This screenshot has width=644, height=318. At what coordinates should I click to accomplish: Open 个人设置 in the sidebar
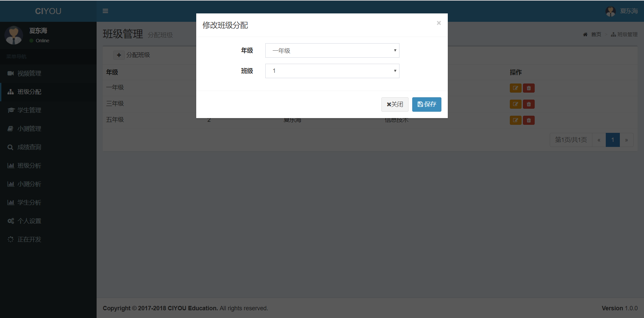[48, 221]
